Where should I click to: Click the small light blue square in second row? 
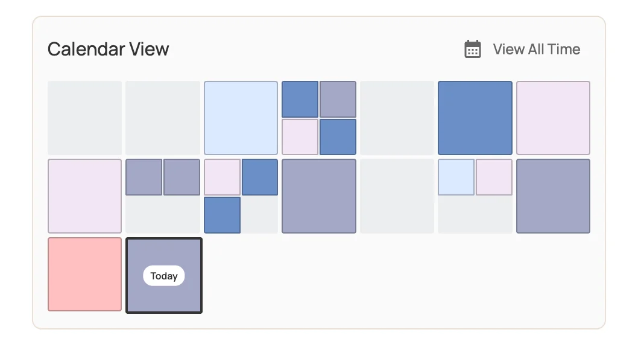(456, 177)
